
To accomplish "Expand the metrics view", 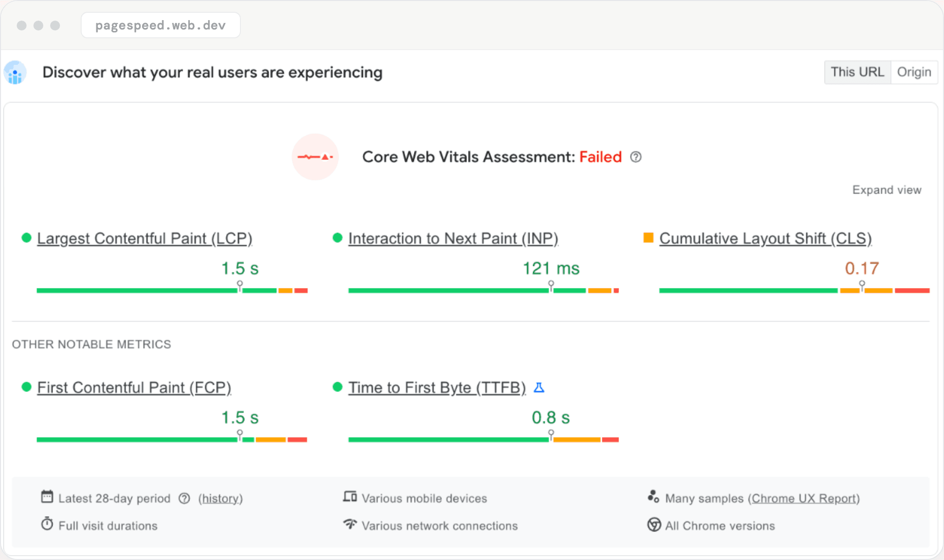I will pos(886,190).
